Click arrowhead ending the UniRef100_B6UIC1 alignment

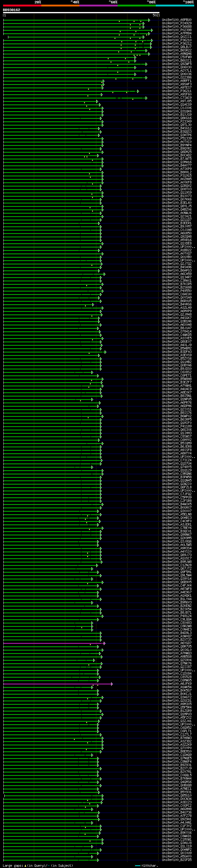[135, 61]
